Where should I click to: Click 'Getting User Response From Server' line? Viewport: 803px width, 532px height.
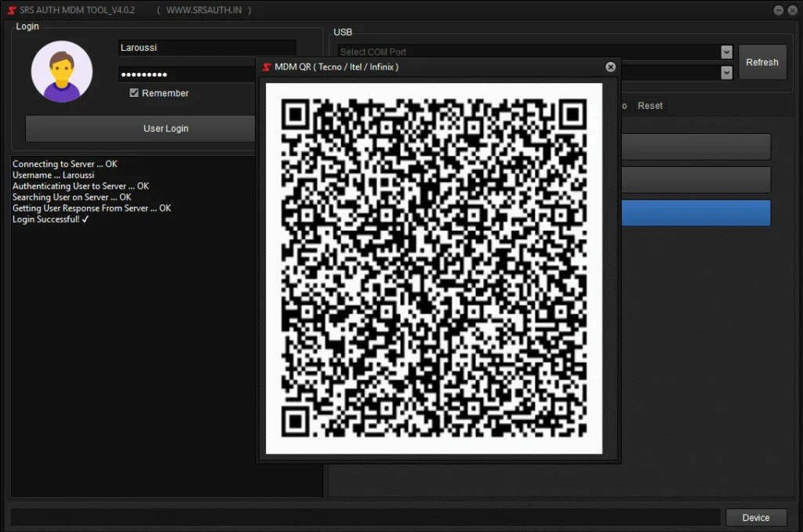point(92,208)
